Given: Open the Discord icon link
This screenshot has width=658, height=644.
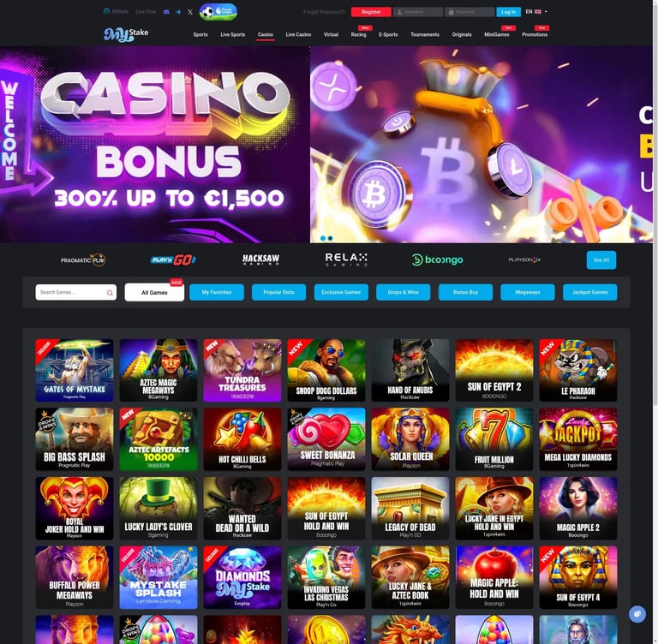Looking at the screenshot, I should click(166, 12).
